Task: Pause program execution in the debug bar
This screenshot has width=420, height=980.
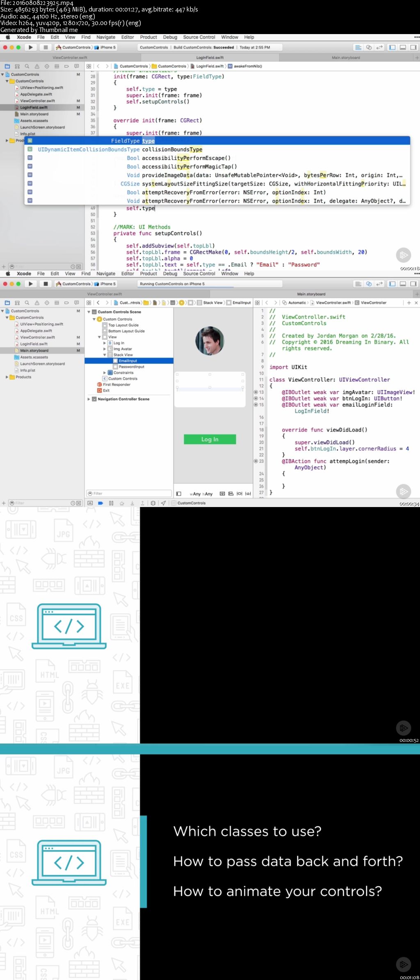Action: [x=111, y=503]
